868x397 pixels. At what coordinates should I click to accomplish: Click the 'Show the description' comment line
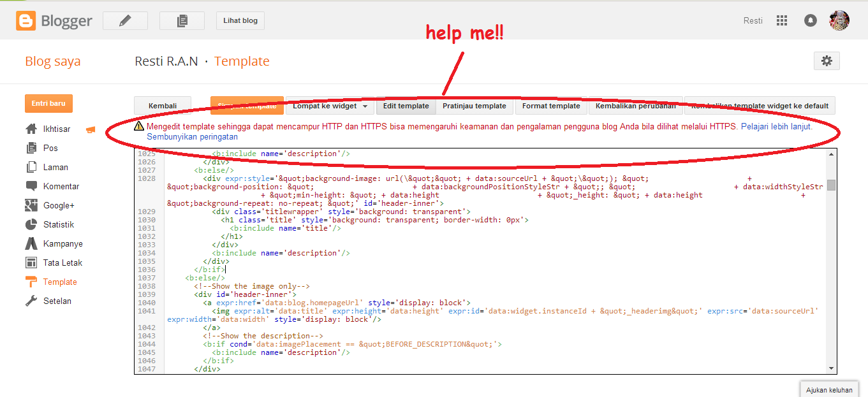click(x=263, y=336)
